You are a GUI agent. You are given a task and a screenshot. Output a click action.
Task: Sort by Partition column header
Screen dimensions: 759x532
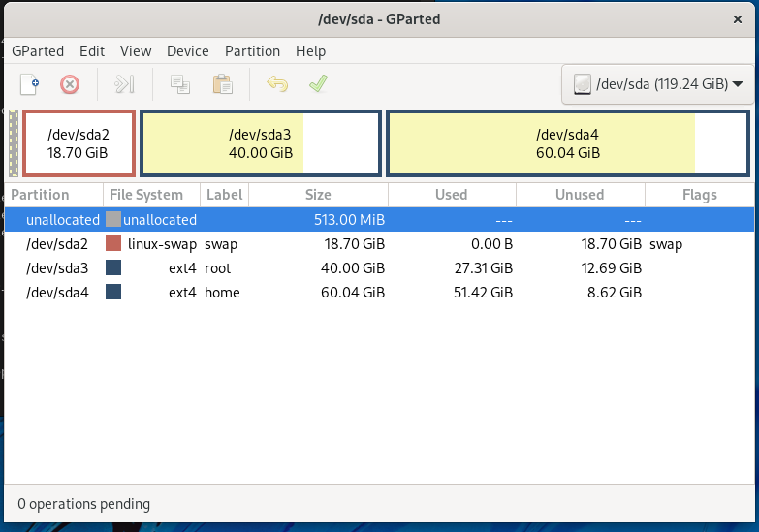click(x=53, y=195)
